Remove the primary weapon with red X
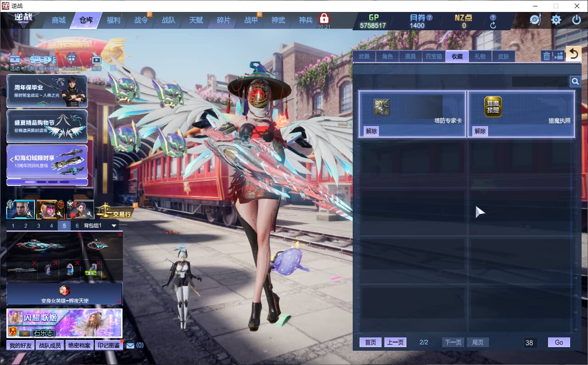Screen dimensions: 588x365 pos(79,235)
